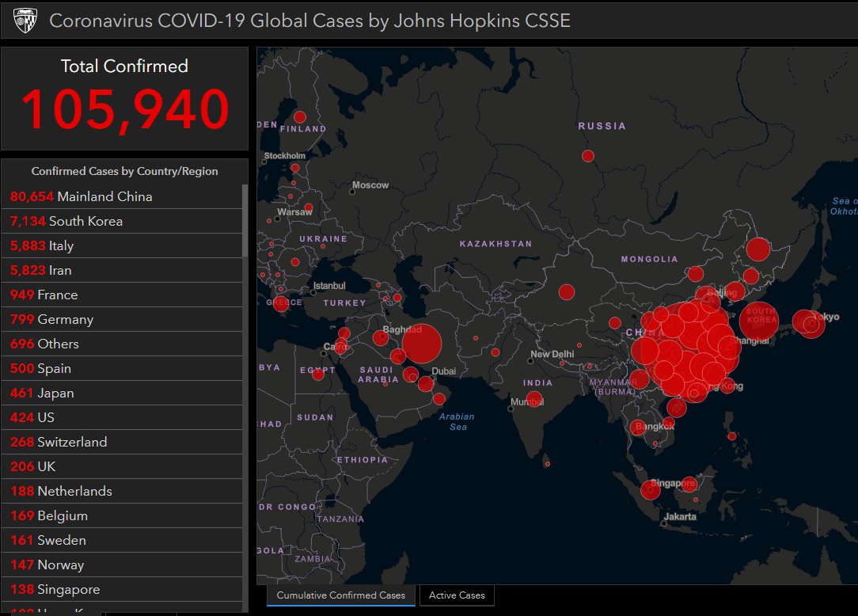Switch to Cumulative Confirmed Cases tab
Image resolution: width=858 pixels, height=616 pixels.
[340, 595]
